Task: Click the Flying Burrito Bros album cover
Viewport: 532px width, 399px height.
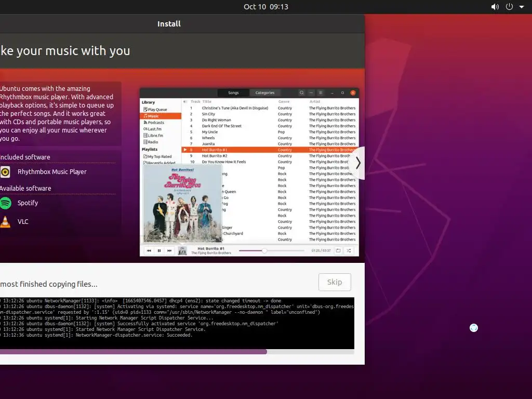Action: [182, 204]
